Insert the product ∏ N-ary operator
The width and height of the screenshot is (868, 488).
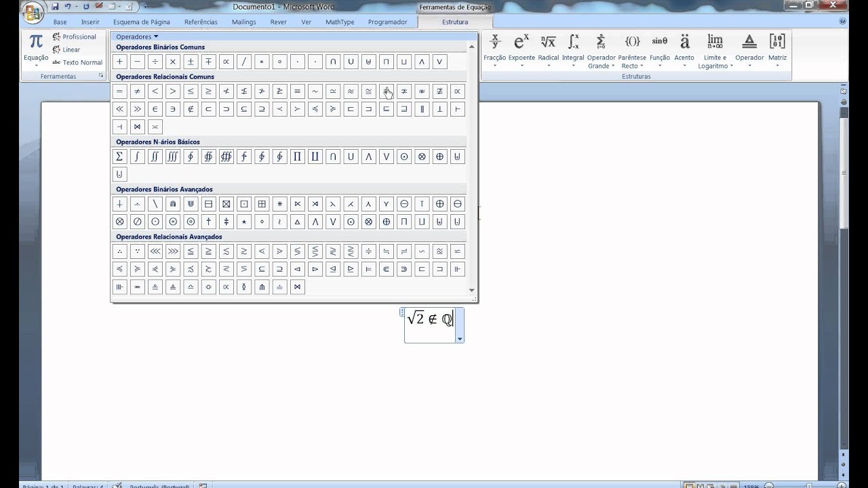[297, 157]
